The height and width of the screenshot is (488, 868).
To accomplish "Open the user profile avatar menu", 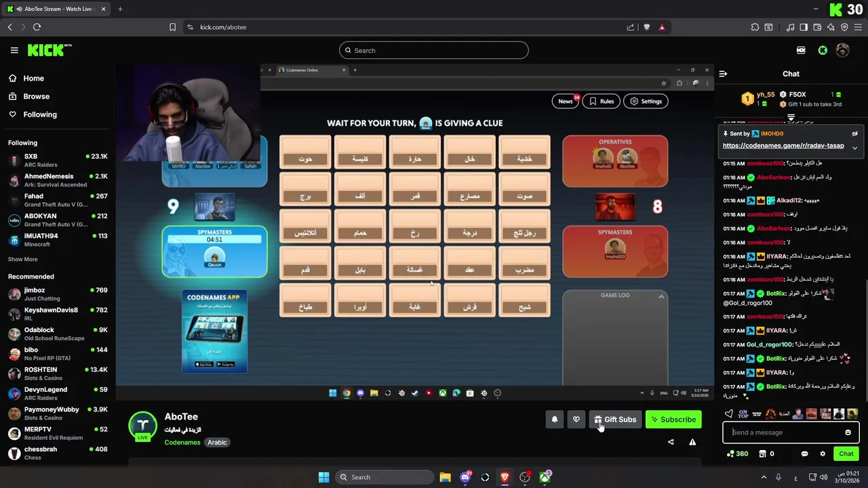I will (x=843, y=50).
